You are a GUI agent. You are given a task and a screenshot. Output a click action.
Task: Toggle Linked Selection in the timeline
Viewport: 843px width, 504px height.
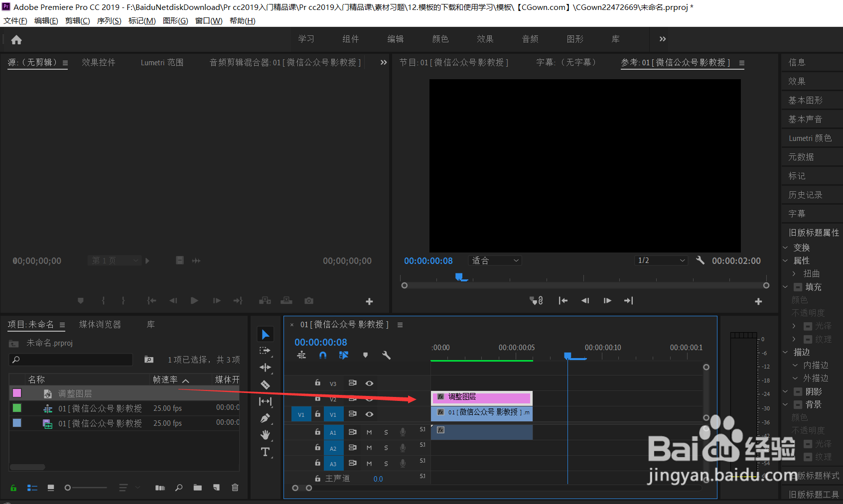[x=344, y=355]
